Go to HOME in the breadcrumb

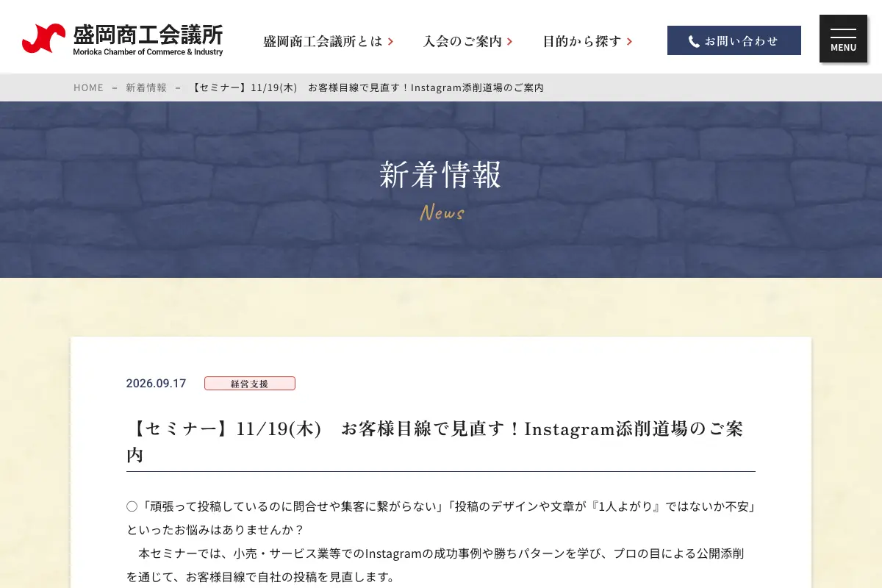point(88,87)
